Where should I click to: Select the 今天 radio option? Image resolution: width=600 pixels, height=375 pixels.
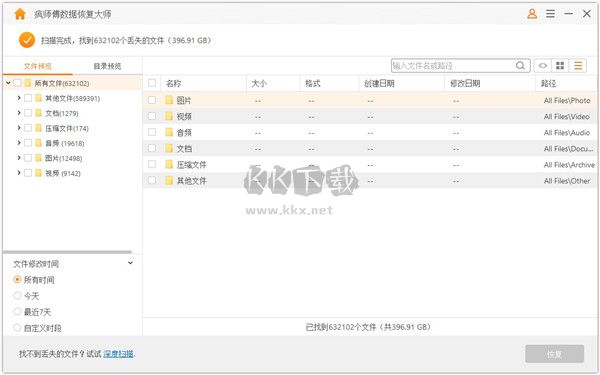point(17,295)
